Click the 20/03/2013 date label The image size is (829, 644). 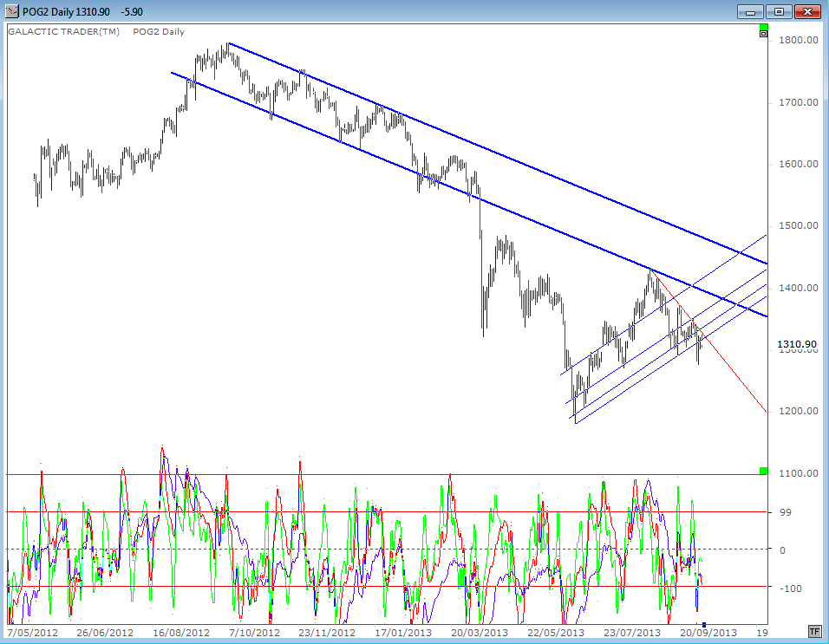(480, 633)
